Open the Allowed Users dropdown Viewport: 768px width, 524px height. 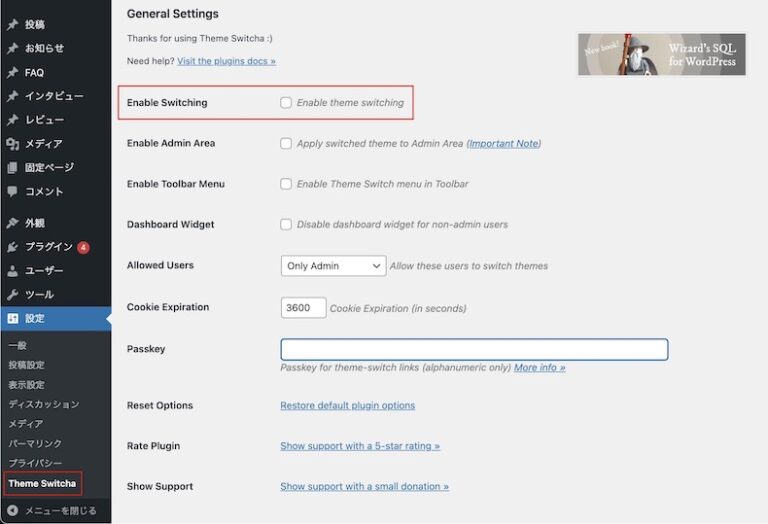tap(333, 266)
